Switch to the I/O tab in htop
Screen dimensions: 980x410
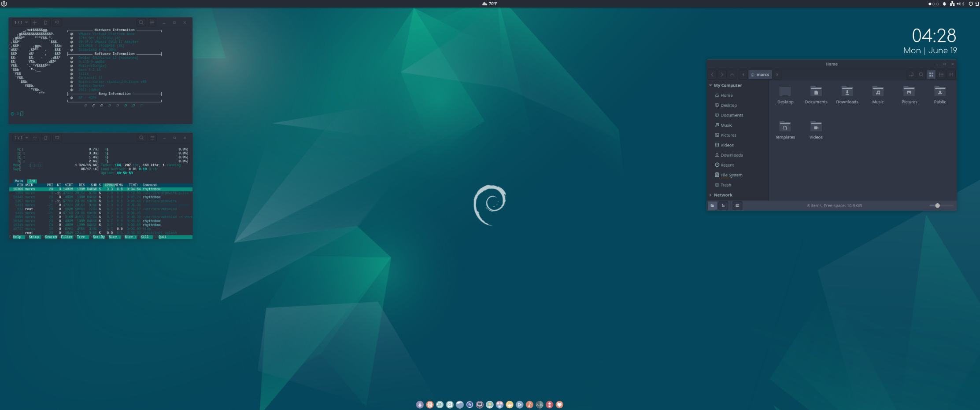pos(32,181)
